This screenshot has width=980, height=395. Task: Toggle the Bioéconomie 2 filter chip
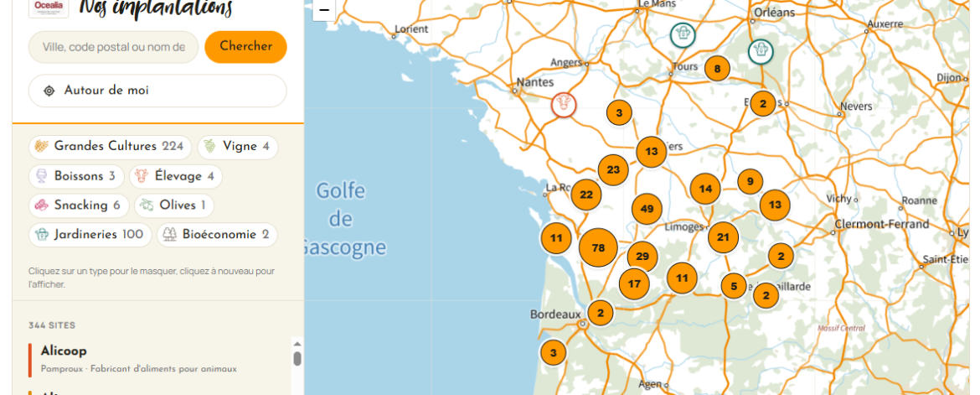coord(217,235)
